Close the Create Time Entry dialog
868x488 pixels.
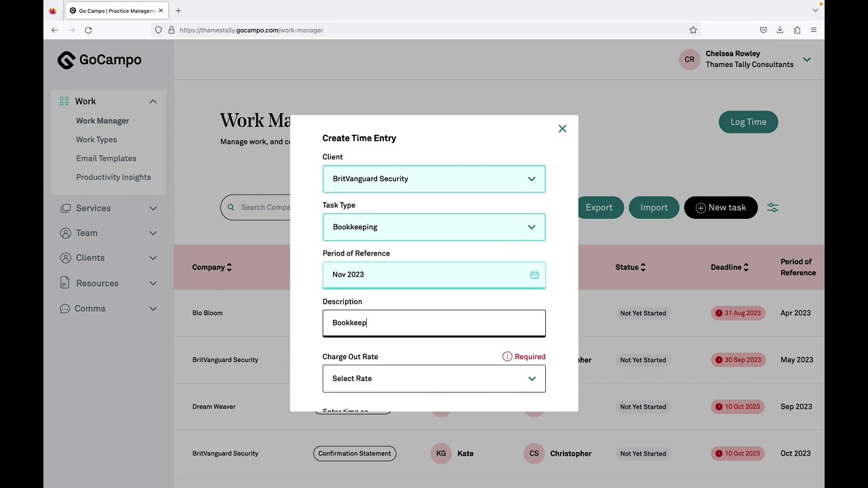(562, 129)
